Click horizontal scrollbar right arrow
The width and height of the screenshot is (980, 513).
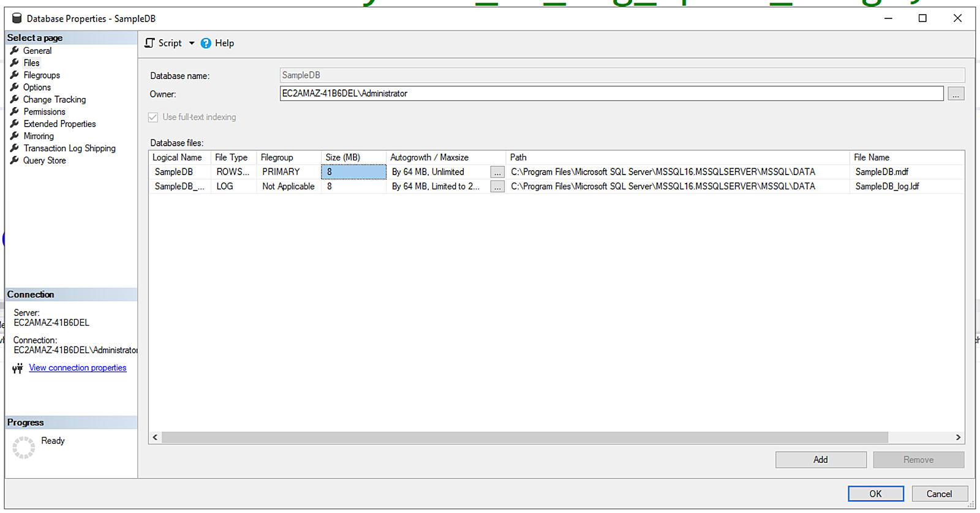[959, 437]
